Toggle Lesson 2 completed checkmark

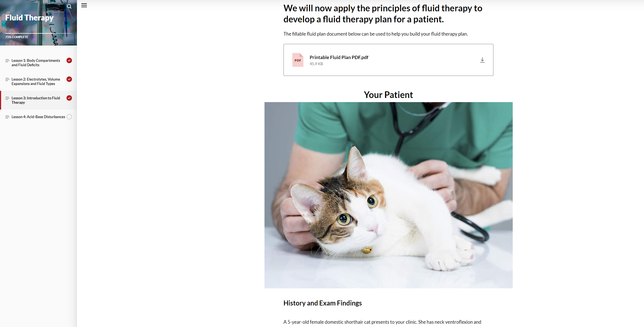69,79
